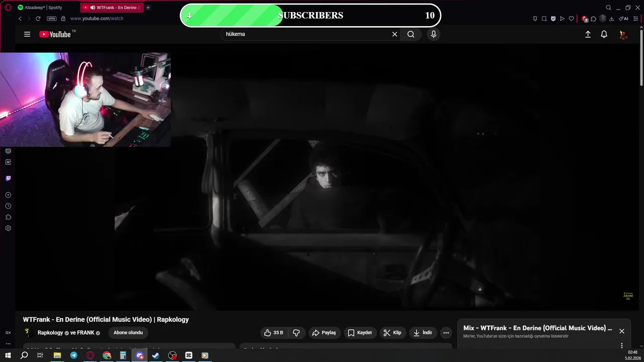Viewport: 644px width, 362px height.
Task: Open the FRANK channel link
Action: pyautogui.click(x=86, y=333)
